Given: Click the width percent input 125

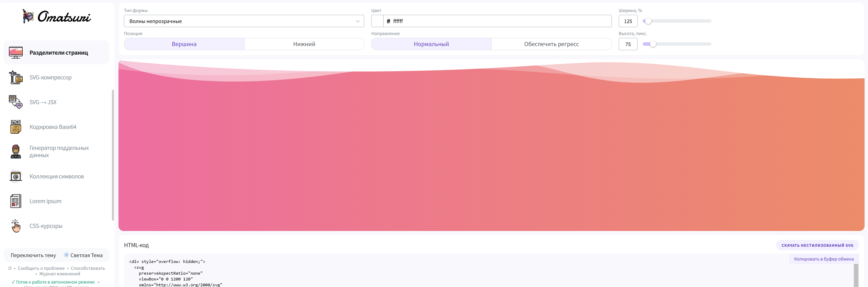Looking at the screenshot, I should (628, 21).
